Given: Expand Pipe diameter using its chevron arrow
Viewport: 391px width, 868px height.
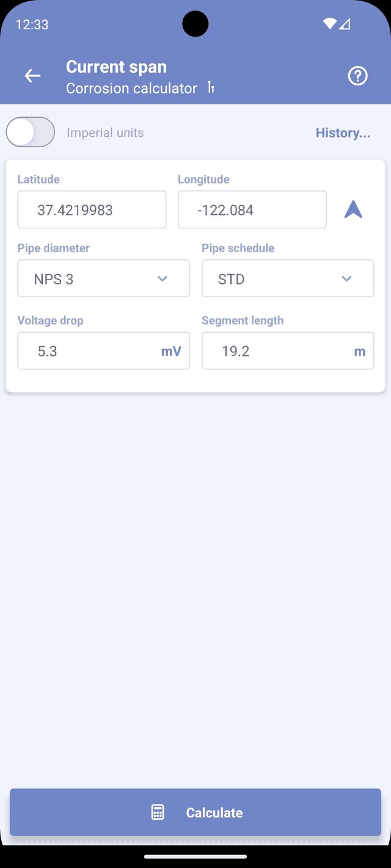Looking at the screenshot, I should tap(163, 279).
